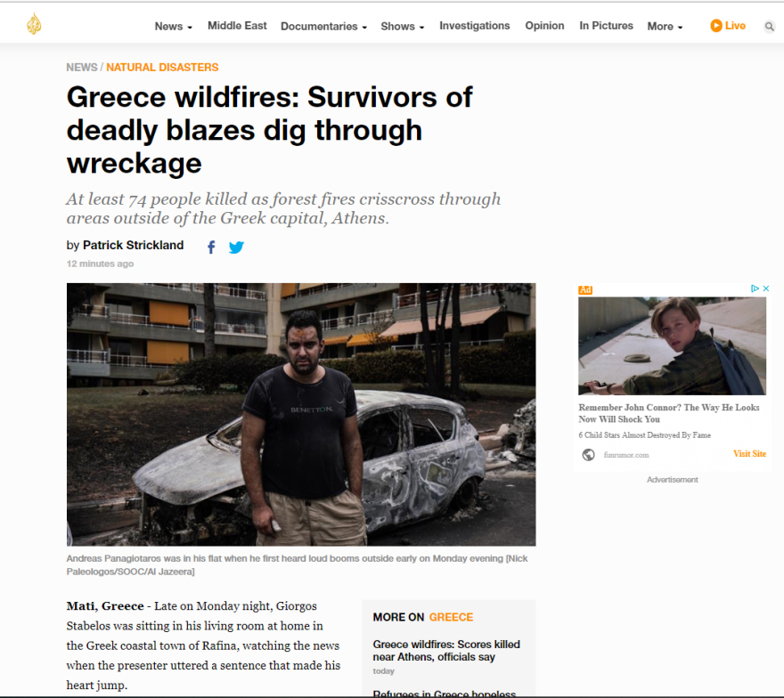The image size is (784, 698).
Task: Open the More dropdown menu
Action: 665,27
